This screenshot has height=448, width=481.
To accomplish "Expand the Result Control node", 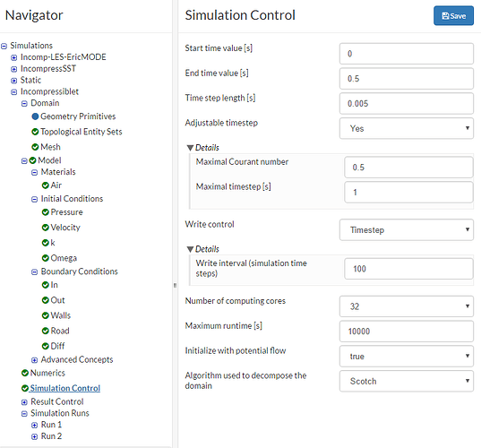I will [24, 402].
